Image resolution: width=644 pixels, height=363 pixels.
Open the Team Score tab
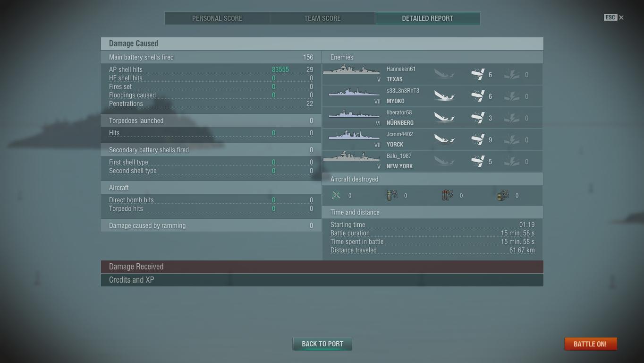tap(322, 18)
